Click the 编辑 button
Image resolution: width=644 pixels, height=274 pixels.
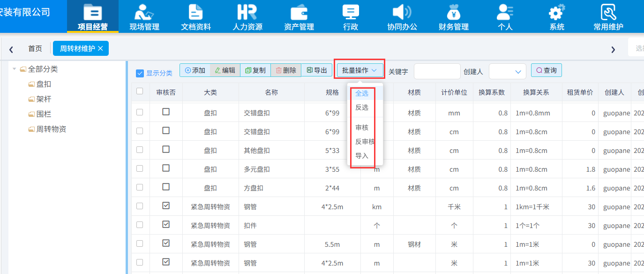(x=225, y=70)
